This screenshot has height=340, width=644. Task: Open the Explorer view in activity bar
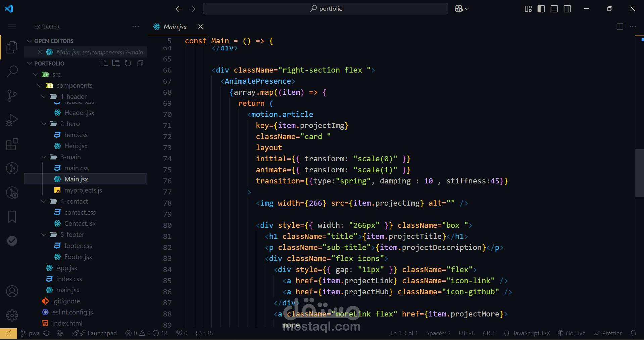click(x=12, y=47)
